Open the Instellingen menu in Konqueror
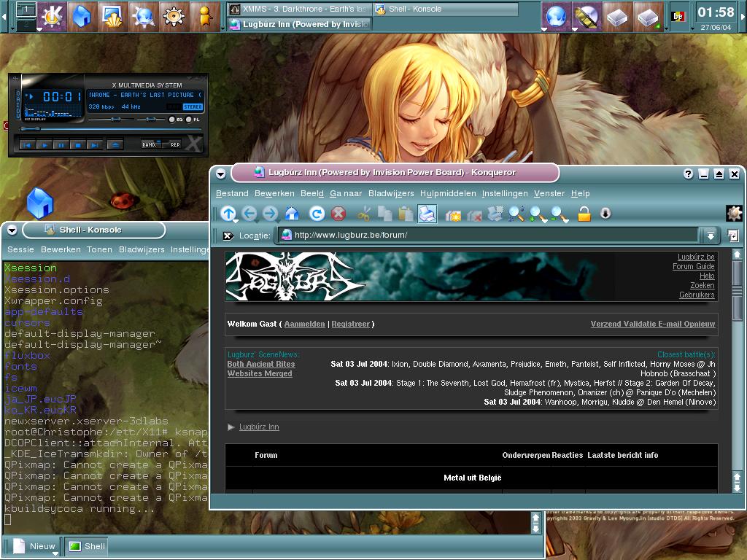Screen dimensions: 747x560 point(505,193)
